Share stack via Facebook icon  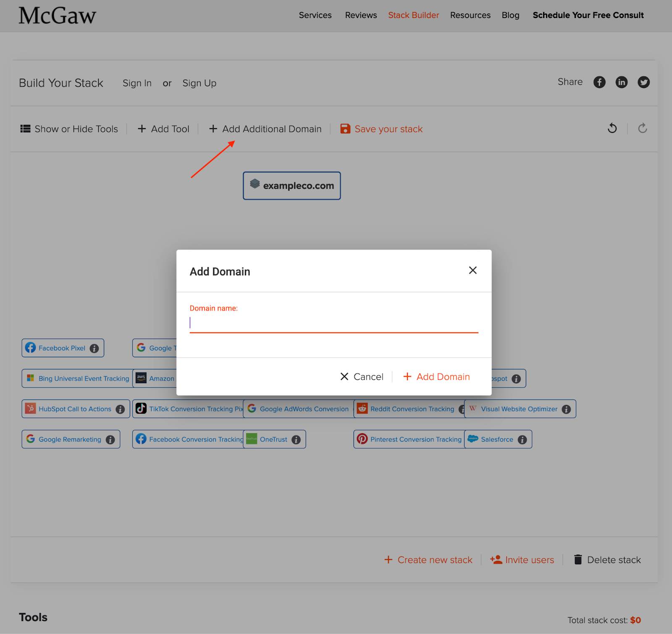[x=599, y=82]
